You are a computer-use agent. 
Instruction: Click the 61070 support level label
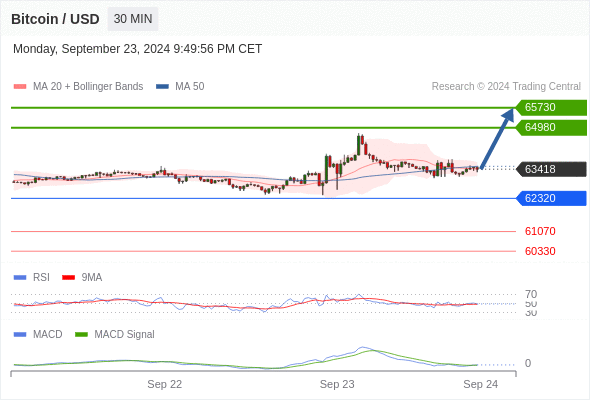(540, 231)
